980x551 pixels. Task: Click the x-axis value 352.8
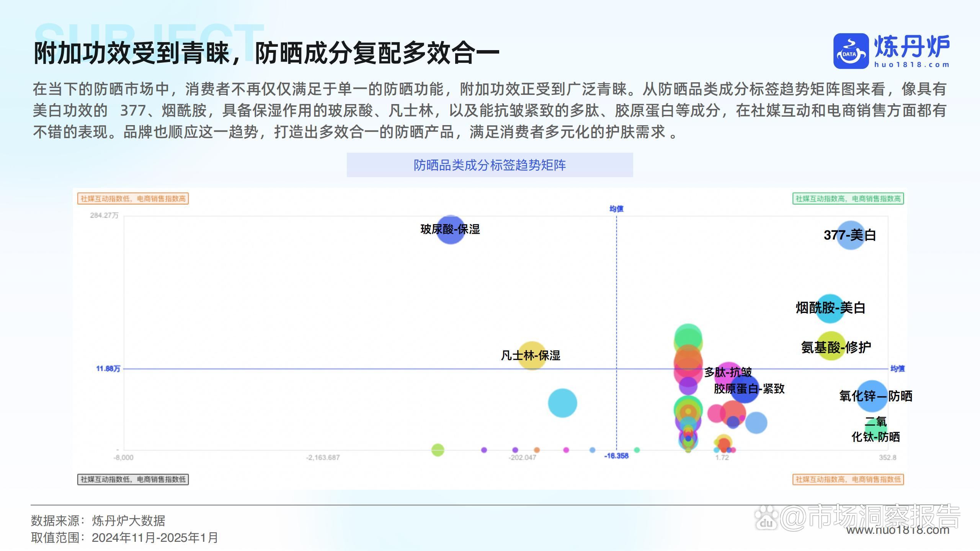click(887, 458)
